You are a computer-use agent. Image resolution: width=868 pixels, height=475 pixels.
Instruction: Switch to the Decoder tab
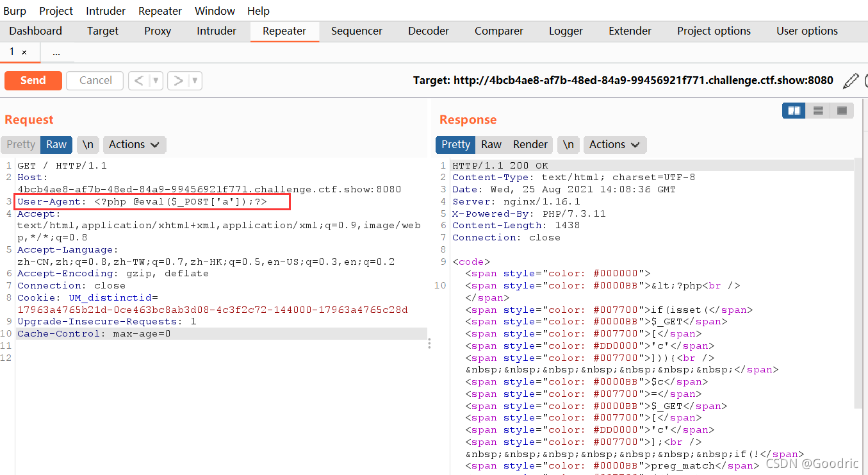point(429,31)
